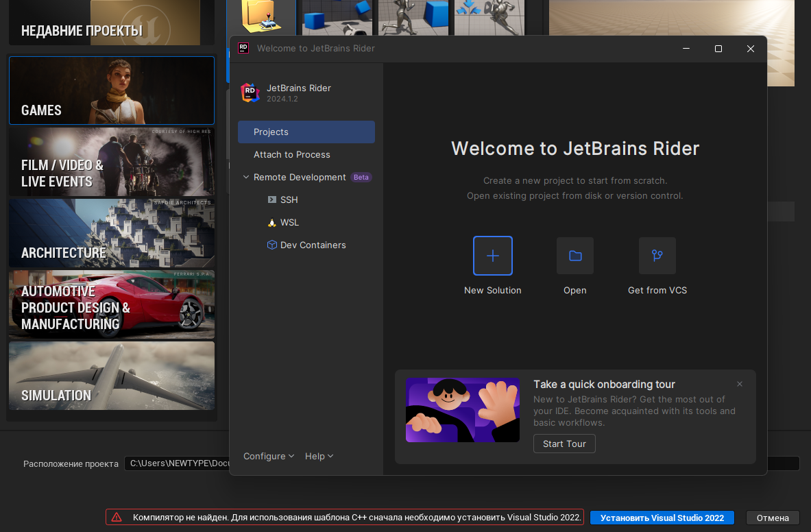Viewport: 811px width, 532px height.
Task: Select Attach to Process
Action: pos(292,154)
